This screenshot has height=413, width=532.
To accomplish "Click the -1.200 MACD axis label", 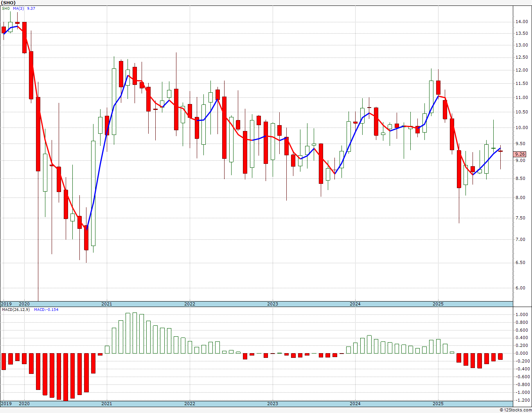I will pos(522,400).
